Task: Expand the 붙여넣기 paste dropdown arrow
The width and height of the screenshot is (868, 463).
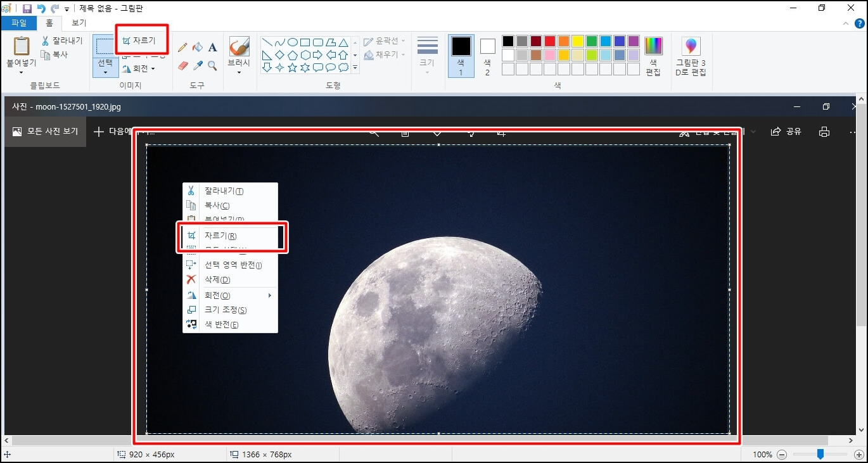Action: click(x=22, y=72)
